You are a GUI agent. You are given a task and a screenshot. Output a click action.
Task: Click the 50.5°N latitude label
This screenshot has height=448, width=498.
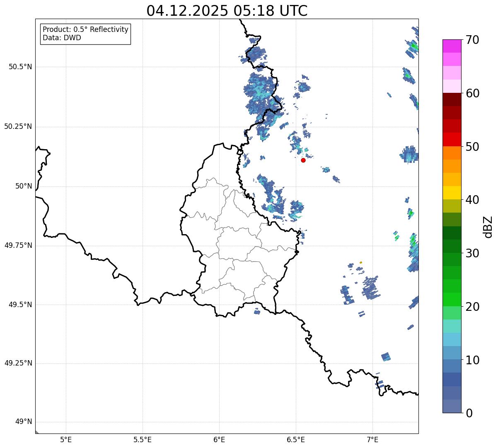[x=20, y=67]
